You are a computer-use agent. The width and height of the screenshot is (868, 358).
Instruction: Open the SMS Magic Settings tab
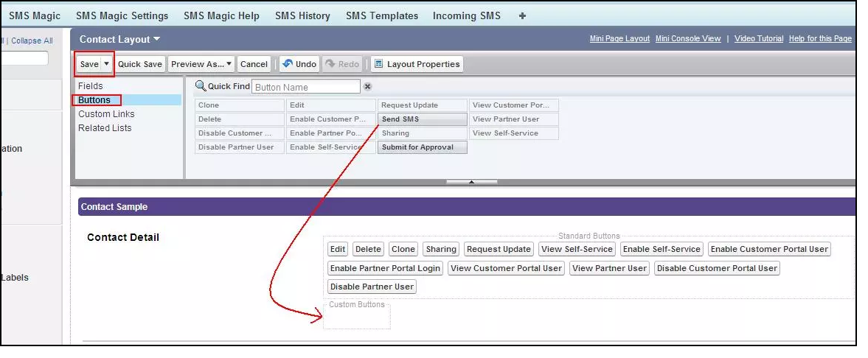point(122,16)
